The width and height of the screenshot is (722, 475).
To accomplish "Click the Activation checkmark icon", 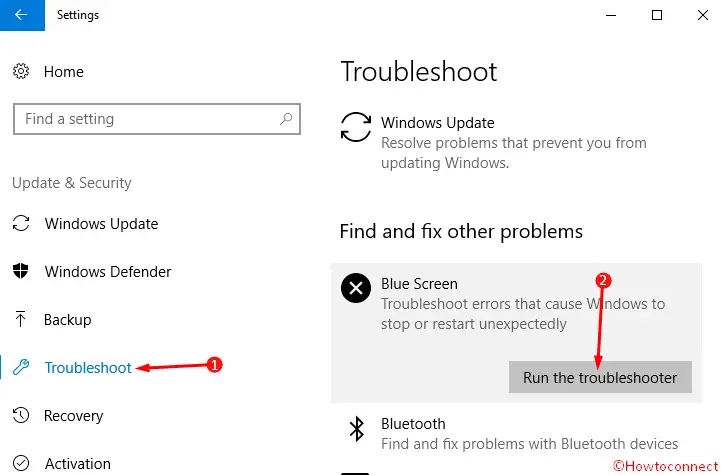I will (x=21, y=463).
